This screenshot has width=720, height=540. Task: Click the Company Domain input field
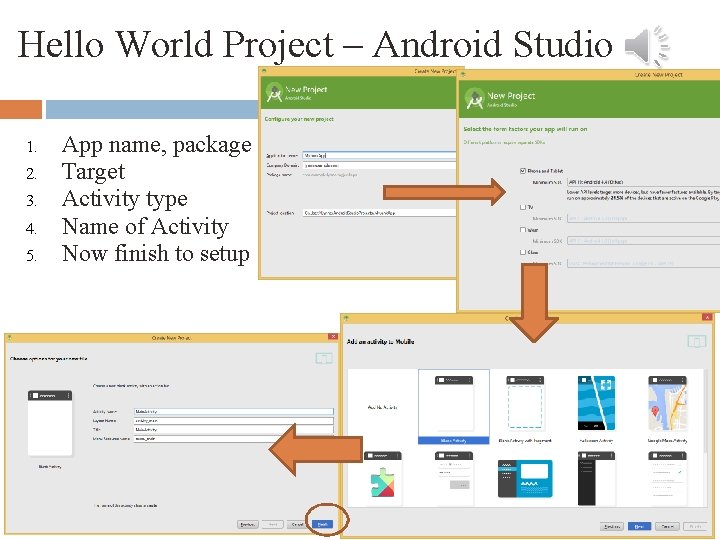379,165
